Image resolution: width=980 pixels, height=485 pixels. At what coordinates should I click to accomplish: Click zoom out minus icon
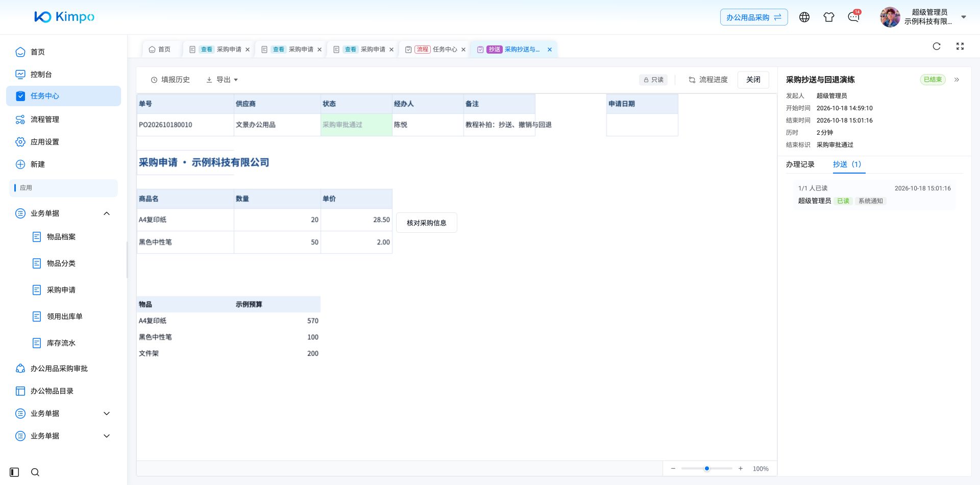673,469
